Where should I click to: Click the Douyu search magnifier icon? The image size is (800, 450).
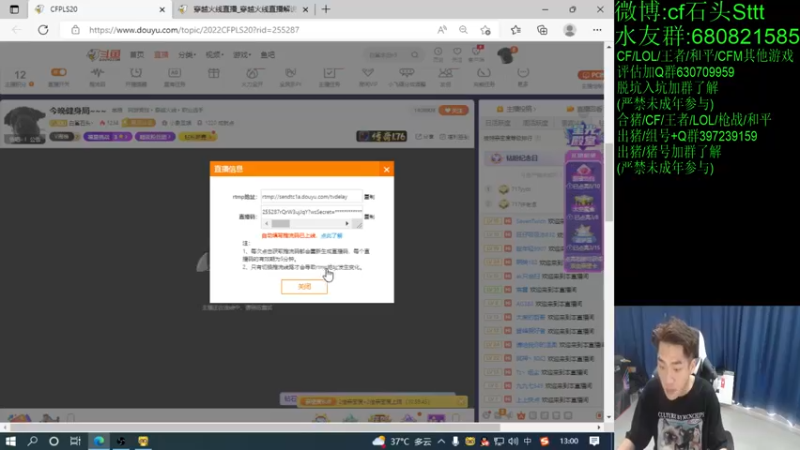(415, 55)
